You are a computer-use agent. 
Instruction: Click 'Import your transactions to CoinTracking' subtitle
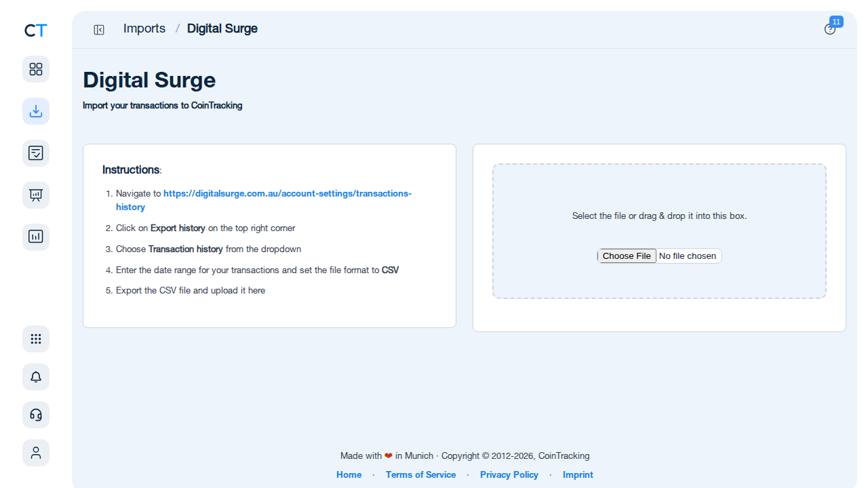[x=163, y=106]
